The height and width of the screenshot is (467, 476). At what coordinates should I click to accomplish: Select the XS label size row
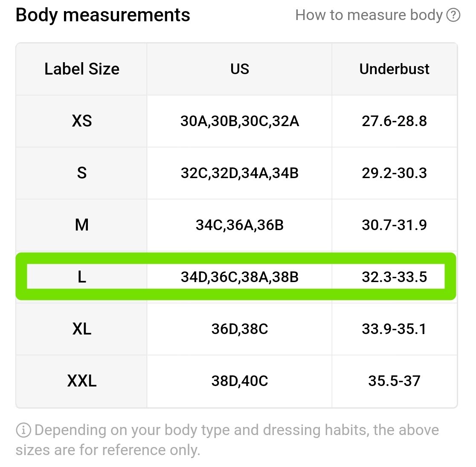click(236, 121)
